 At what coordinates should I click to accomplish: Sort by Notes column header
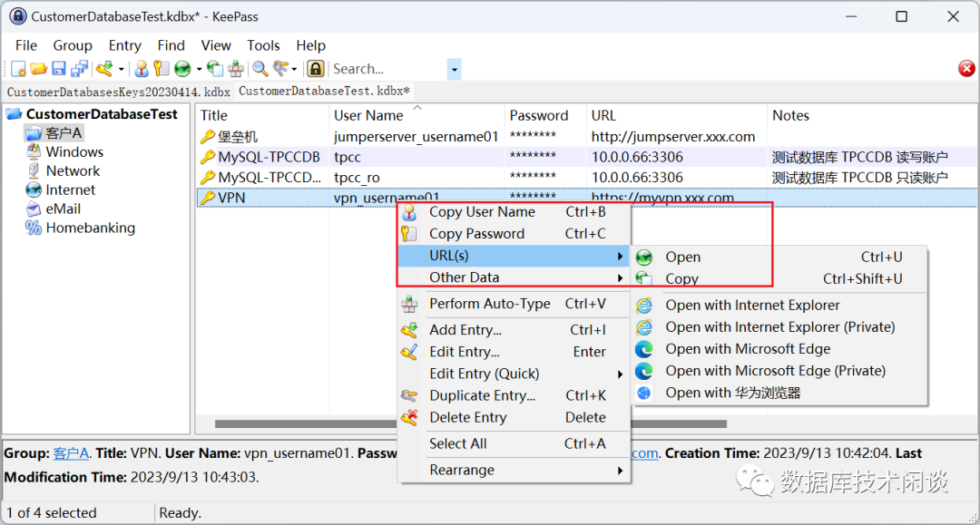[x=873, y=115]
